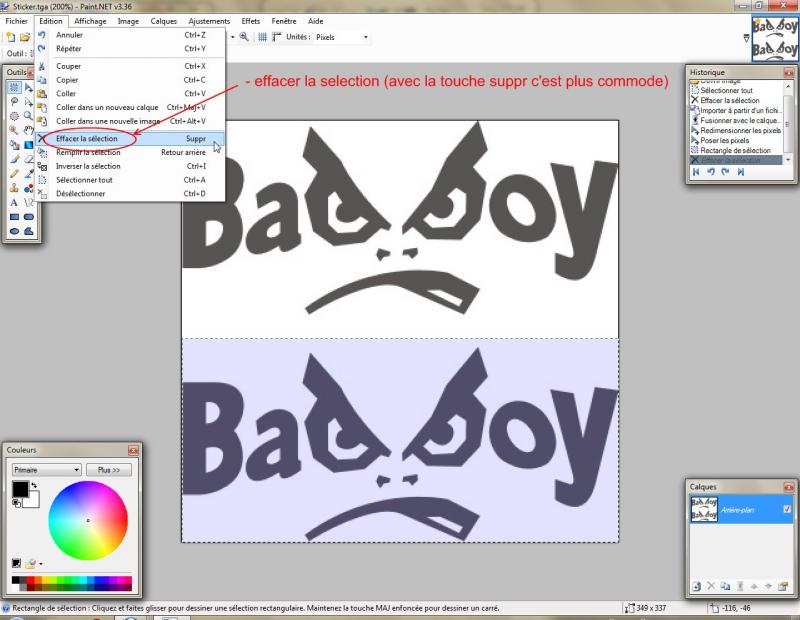Viewport: 800px width, 620px height.
Task: Select the Rectangle Select tool in Outils
Action: pos(14,87)
